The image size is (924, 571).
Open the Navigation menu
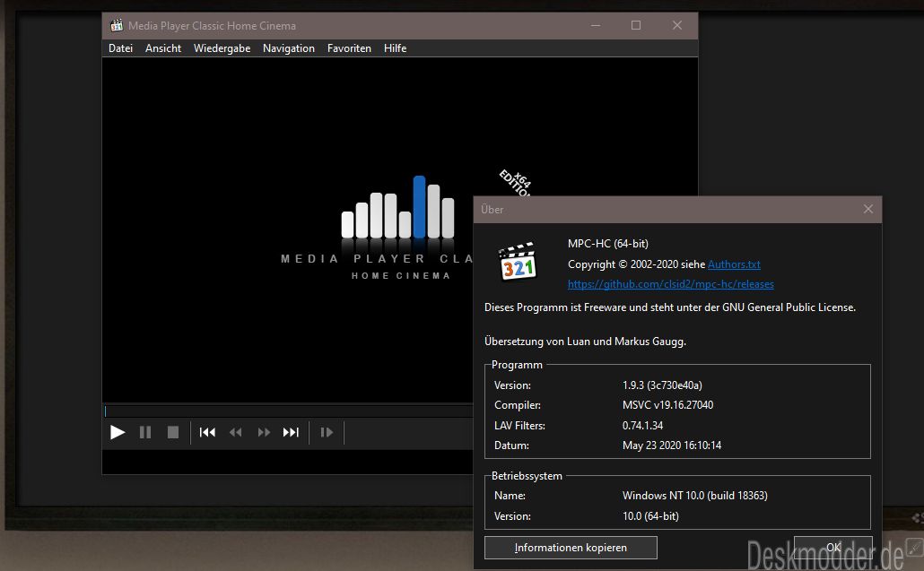[289, 48]
